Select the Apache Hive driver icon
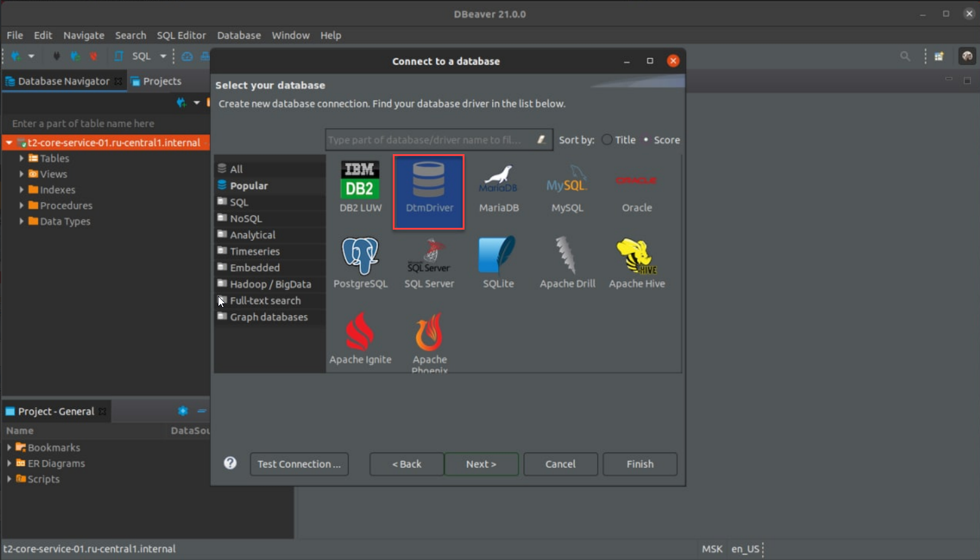The height and width of the screenshot is (560, 980). click(636, 257)
